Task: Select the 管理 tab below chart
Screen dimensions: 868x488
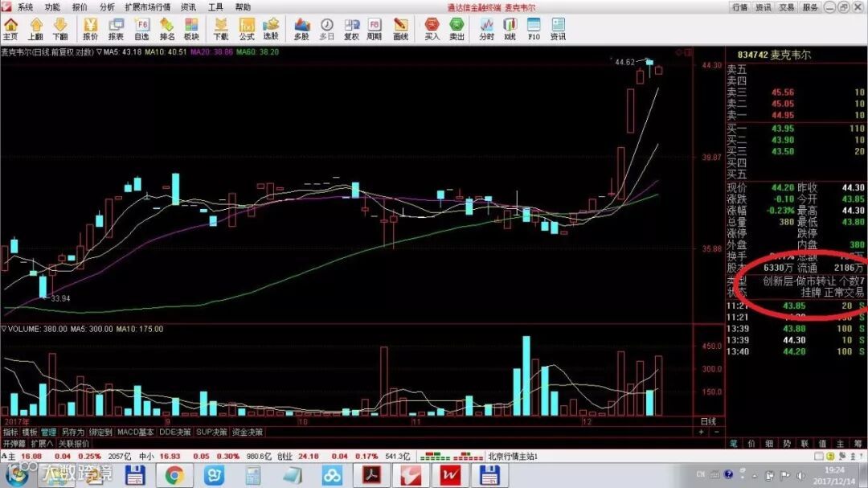Action: coord(48,432)
